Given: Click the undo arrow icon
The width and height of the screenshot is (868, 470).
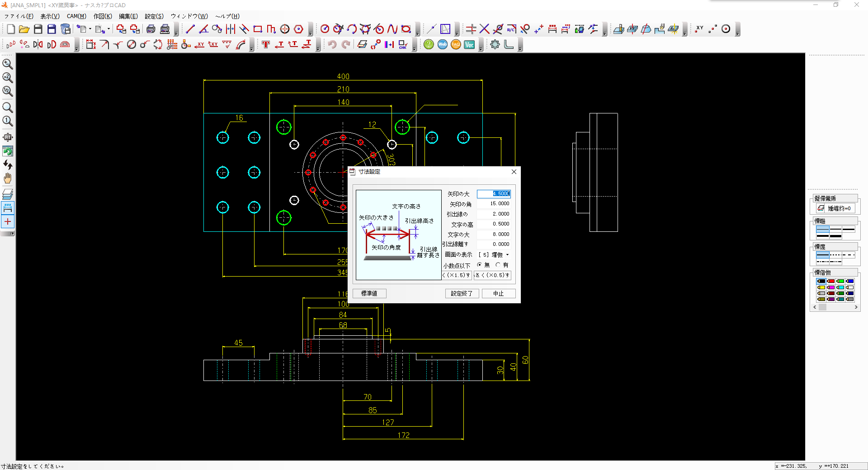Looking at the screenshot, I should [332, 44].
